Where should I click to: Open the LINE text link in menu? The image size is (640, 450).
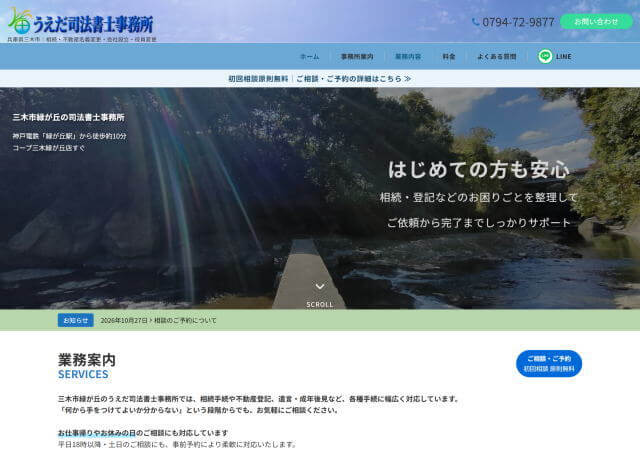(x=564, y=56)
